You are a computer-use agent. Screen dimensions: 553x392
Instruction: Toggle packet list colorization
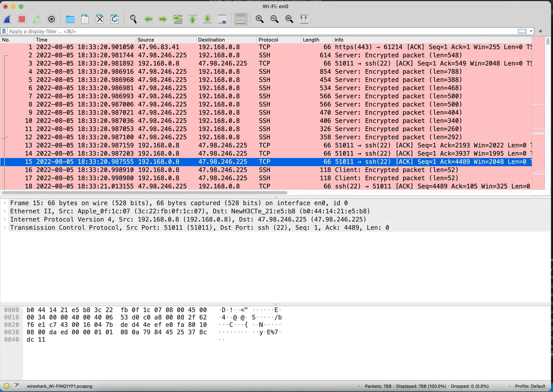[241, 19]
